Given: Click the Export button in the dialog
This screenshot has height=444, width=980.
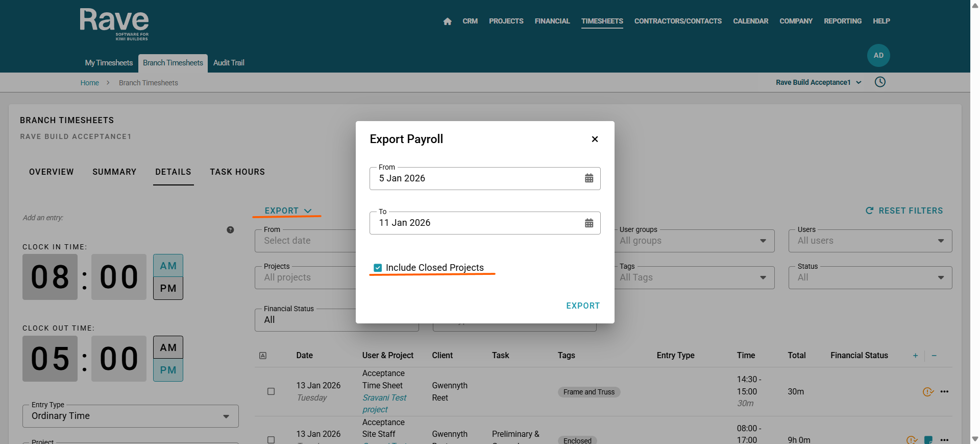Looking at the screenshot, I should [x=583, y=306].
